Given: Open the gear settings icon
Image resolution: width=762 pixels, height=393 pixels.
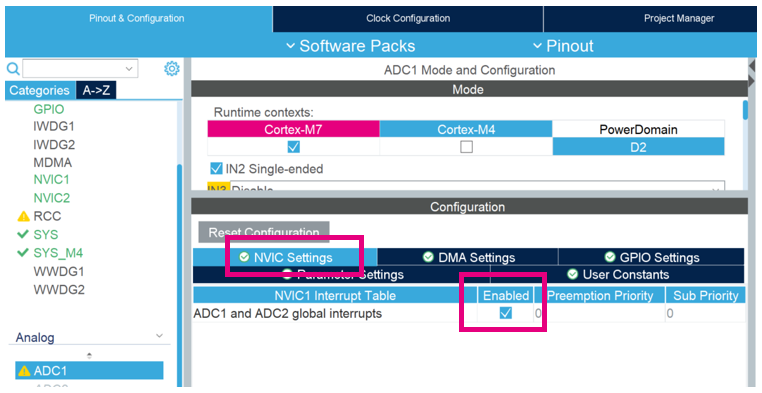Looking at the screenshot, I should pos(172,69).
